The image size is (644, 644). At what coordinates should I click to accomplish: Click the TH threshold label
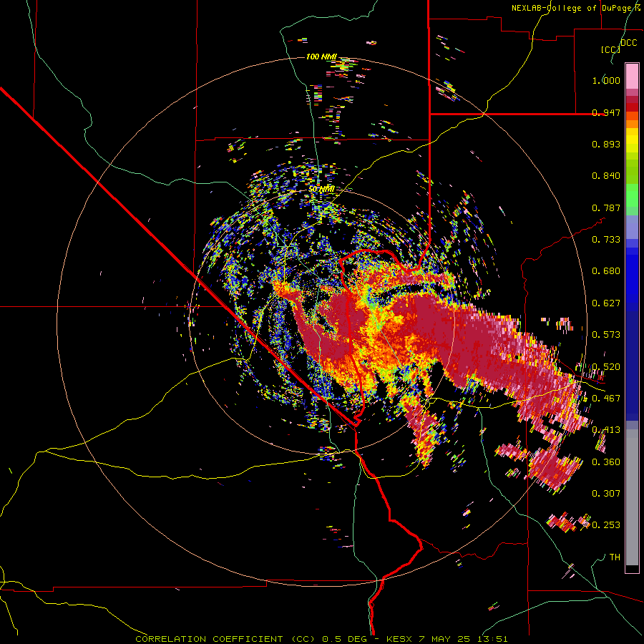pyautogui.click(x=615, y=557)
